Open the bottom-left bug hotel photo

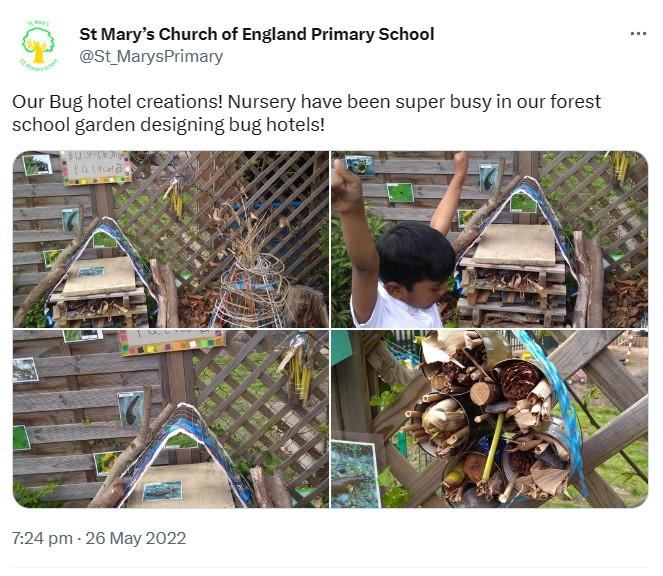(x=170, y=419)
